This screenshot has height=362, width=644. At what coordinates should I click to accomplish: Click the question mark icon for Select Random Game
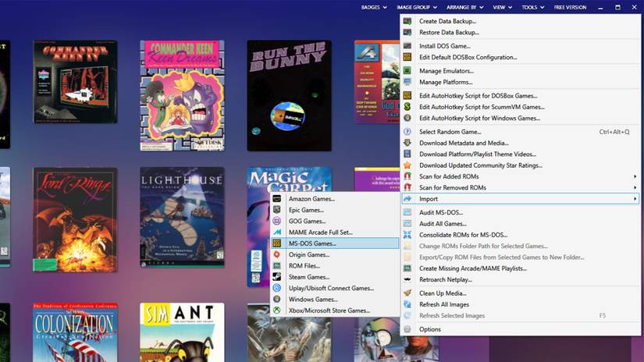pyautogui.click(x=407, y=132)
